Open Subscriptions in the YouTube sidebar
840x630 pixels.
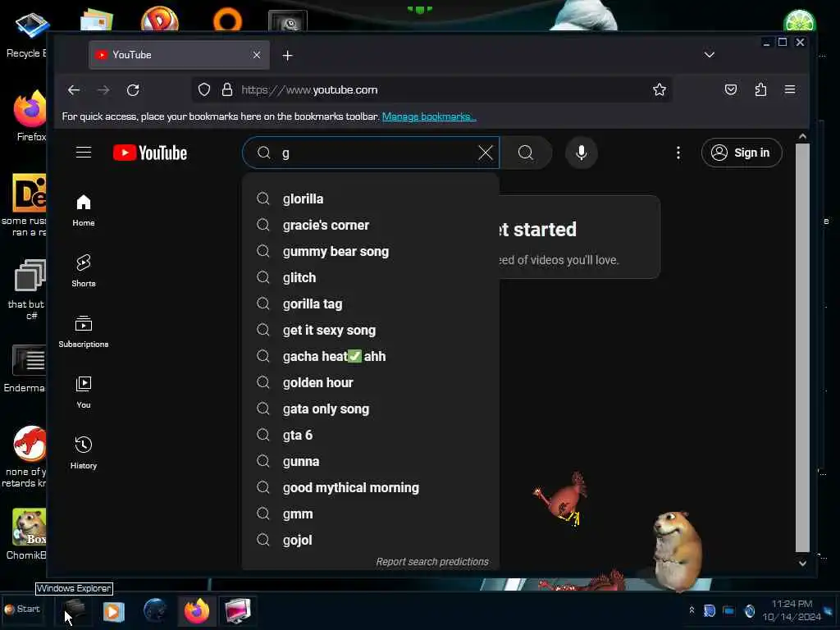(84, 331)
